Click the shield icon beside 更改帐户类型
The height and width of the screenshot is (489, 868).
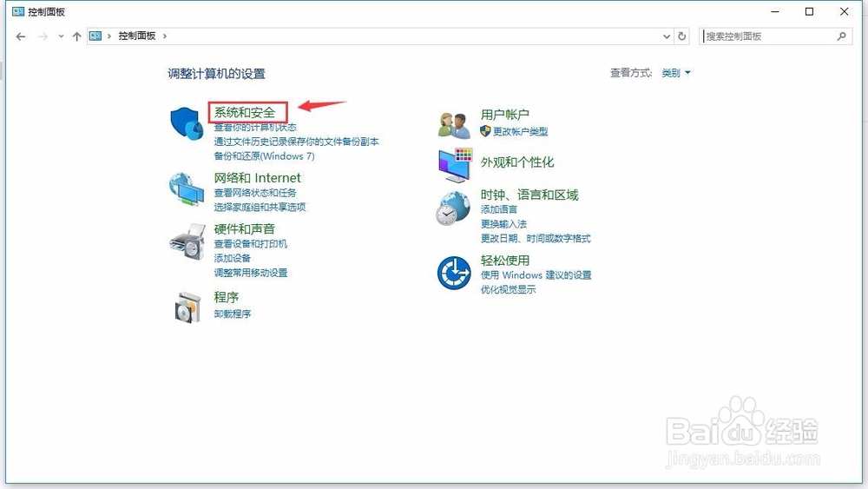(485, 131)
